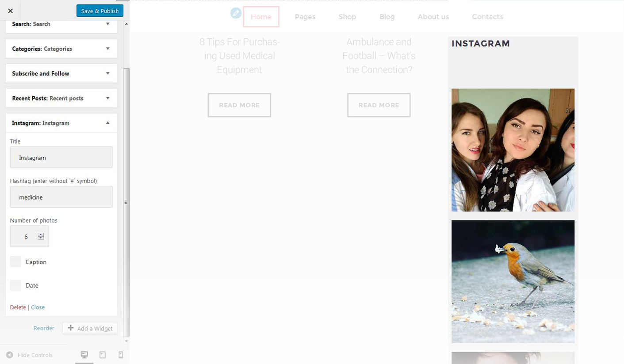Click the Hashtag input field
The width and height of the screenshot is (624, 364).
(x=61, y=197)
